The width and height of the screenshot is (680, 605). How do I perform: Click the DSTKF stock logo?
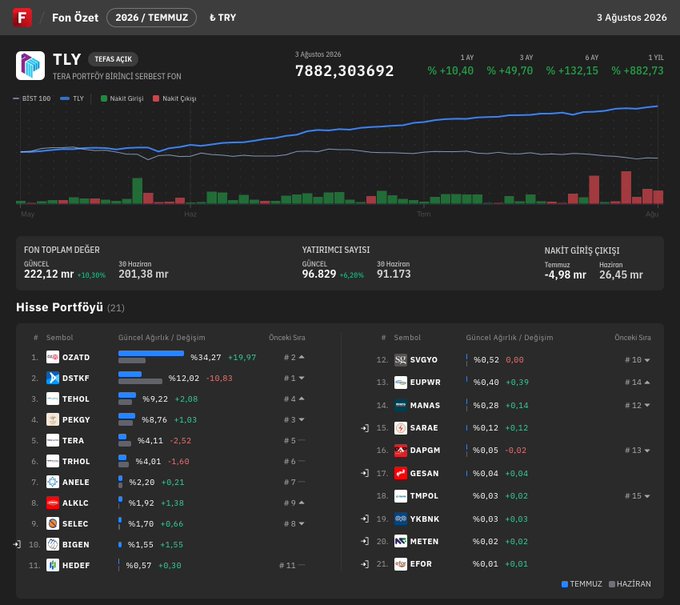pyautogui.click(x=52, y=378)
